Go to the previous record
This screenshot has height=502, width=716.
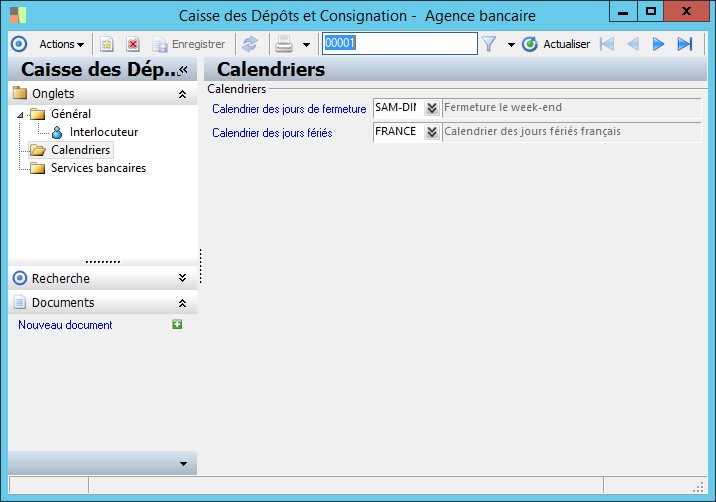click(632, 44)
